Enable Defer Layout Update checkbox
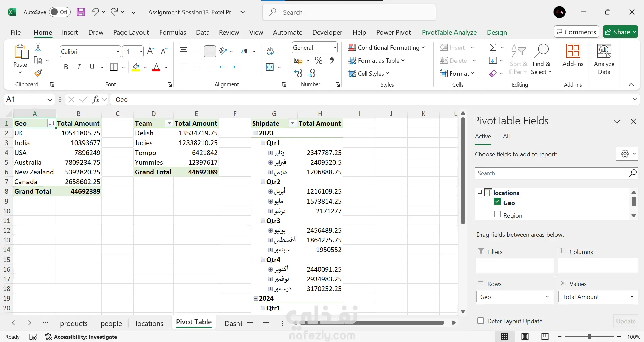The width and height of the screenshot is (644, 342). pyautogui.click(x=481, y=321)
